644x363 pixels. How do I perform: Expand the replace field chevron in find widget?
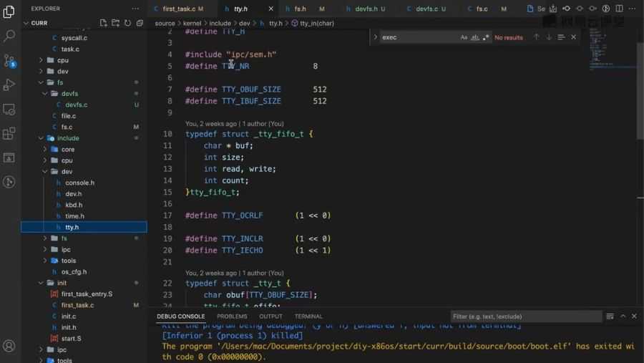[375, 37]
